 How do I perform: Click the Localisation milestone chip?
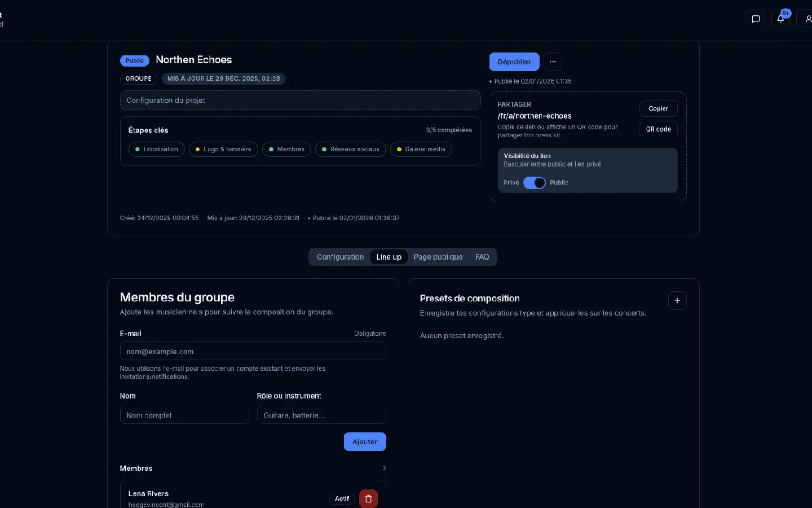tap(156, 149)
